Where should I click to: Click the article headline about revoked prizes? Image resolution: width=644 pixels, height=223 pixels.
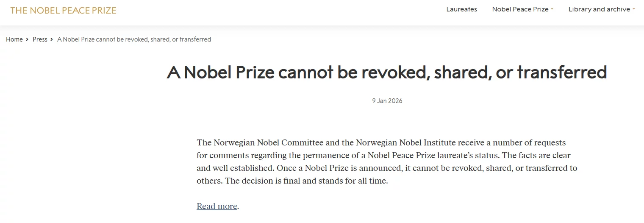tap(387, 72)
